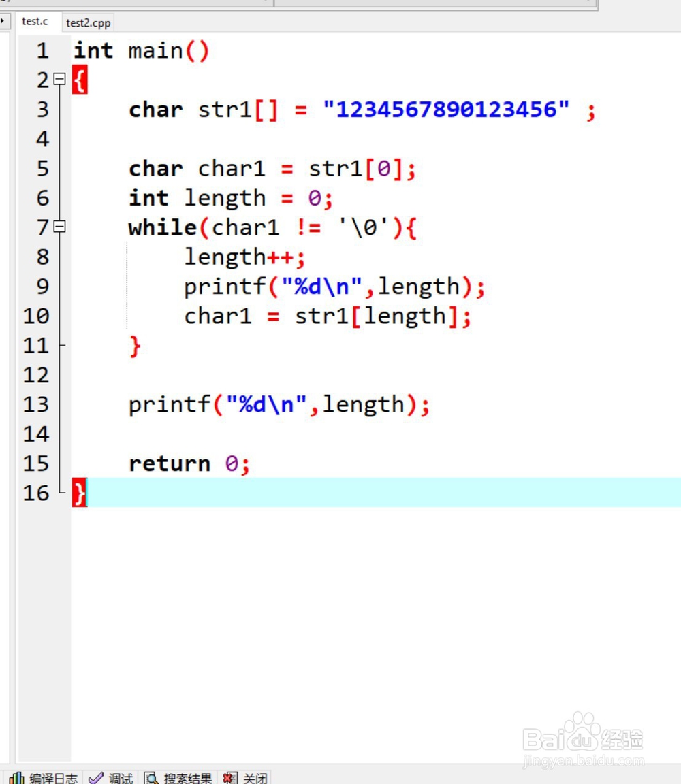
Task: Click the red close icon beside 关闭
Action: (x=230, y=778)
